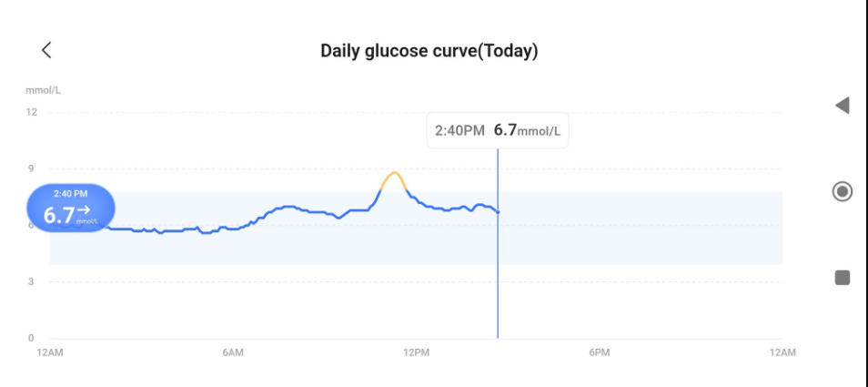
Task: Click the 9 value on the glucose axis
Action: pos(31,168)
